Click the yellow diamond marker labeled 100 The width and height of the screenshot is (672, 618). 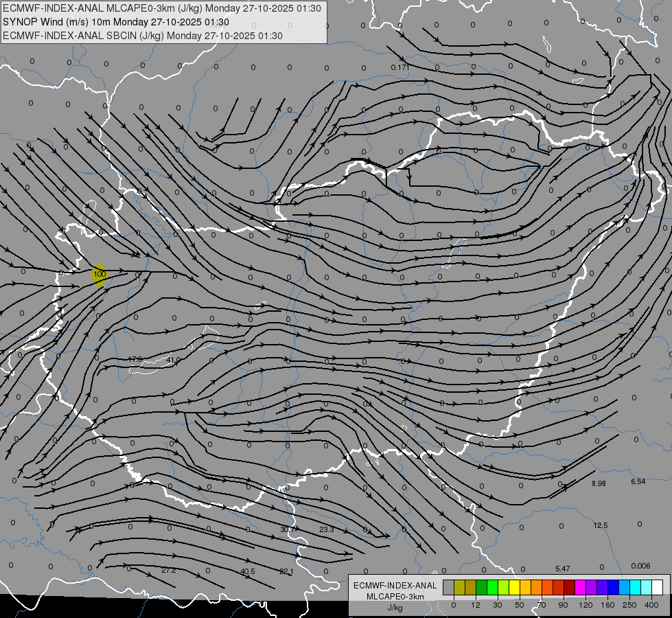(100, 275)
